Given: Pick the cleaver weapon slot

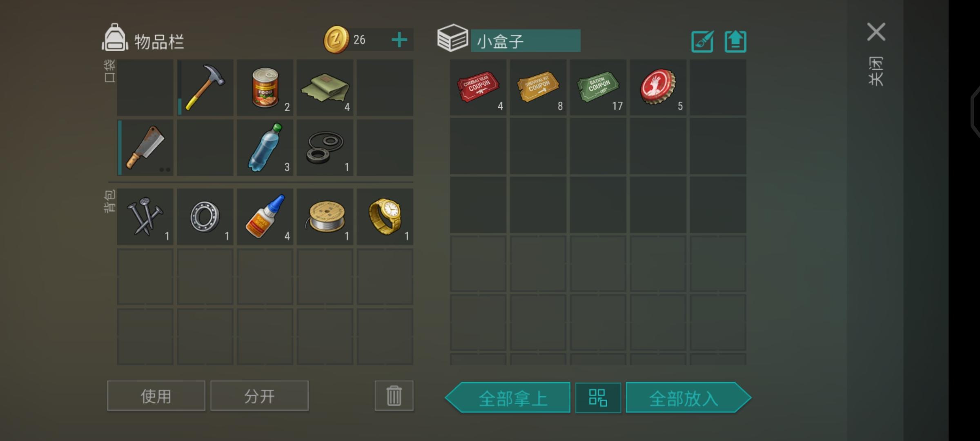Looking at the screenshot, I should click(145, 147).
